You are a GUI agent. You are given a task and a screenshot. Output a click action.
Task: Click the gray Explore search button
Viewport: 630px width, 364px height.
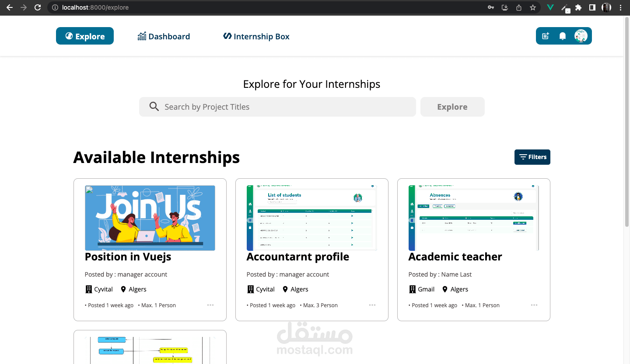[x=452, y=107]
